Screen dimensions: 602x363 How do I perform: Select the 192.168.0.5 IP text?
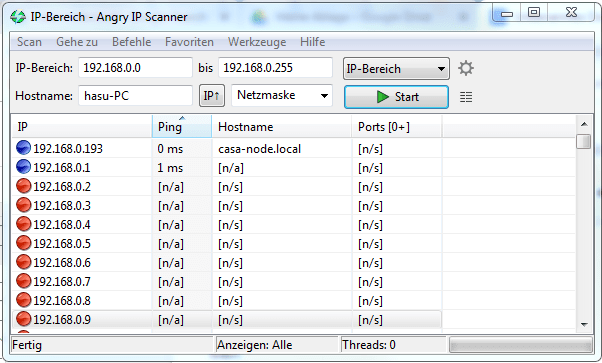(62, 244)
